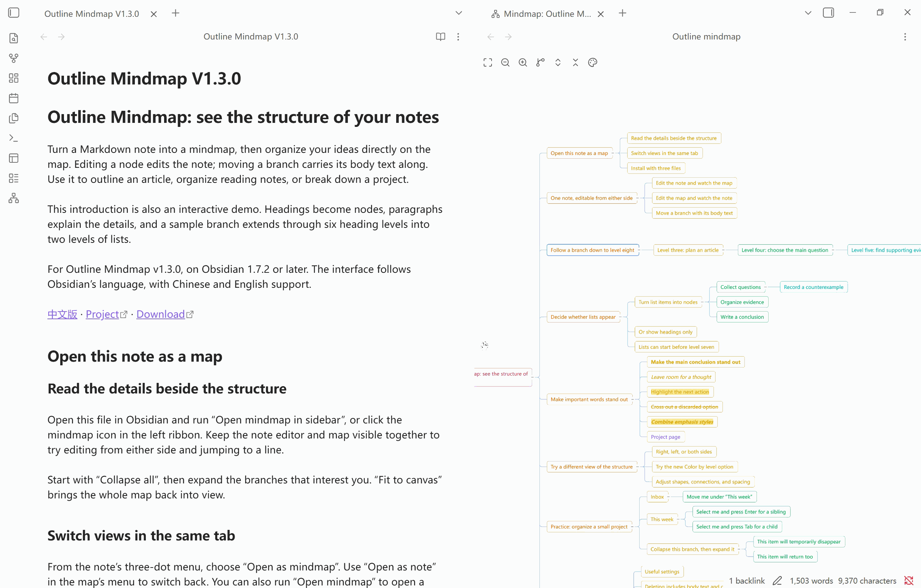Select the 'Highlight the next action' node
Image resolution: width=921 pixels, height=588 pixels.
pos(680,392)
